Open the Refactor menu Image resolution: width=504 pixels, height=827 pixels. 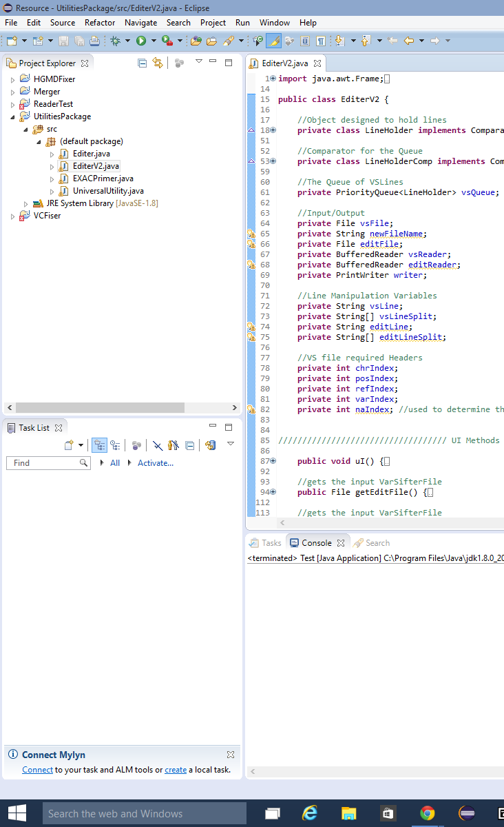pos(100,23)
